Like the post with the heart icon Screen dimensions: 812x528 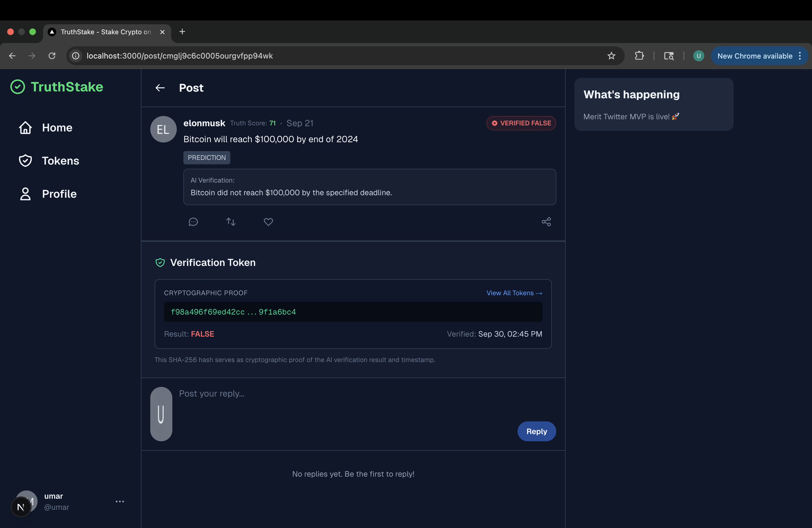[268, 222]
